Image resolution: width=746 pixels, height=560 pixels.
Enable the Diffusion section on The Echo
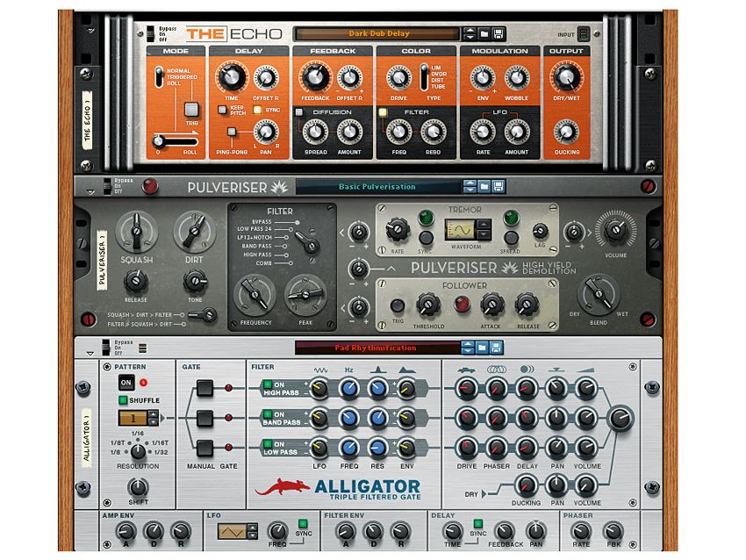(x=298, y=112)
